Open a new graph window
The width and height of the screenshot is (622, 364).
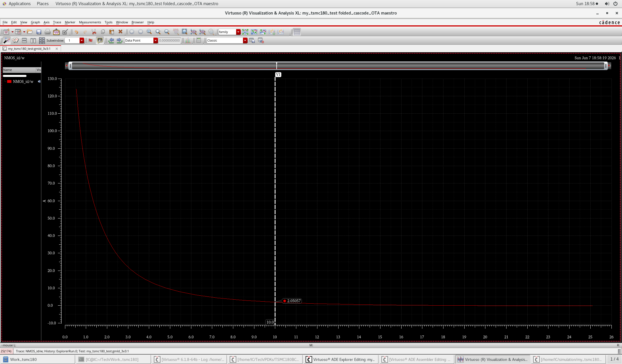[x=6, y=32]
